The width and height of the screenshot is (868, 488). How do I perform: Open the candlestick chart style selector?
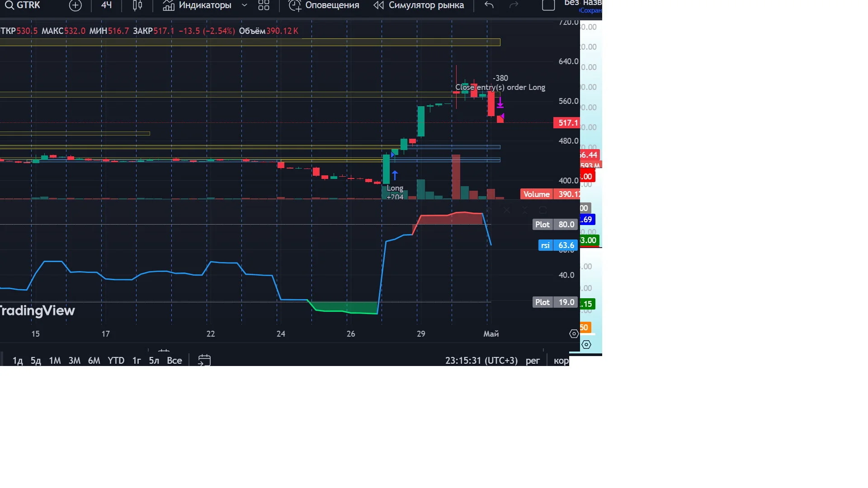point(137,5)
